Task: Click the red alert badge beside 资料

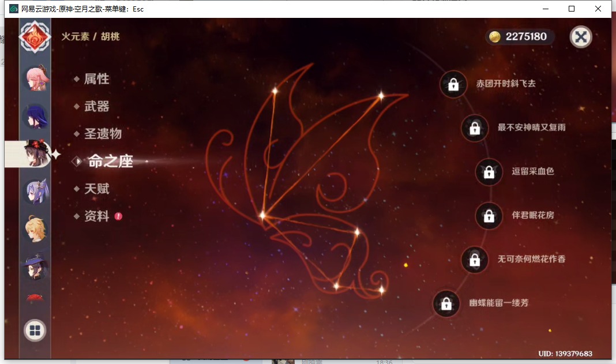Action: [118, 216]
